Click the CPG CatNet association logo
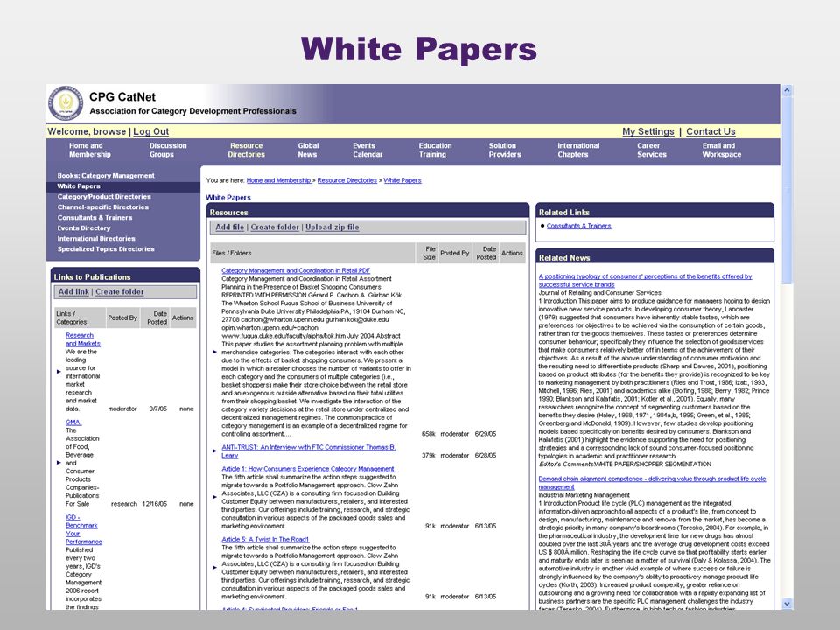This screenshot has width=840, height=630. tap(66, 103)
